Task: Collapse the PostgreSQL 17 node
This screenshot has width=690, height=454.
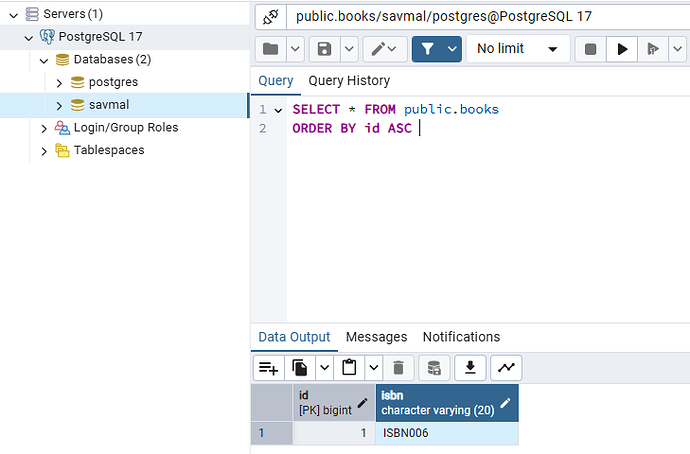Action: click(29, 38)
